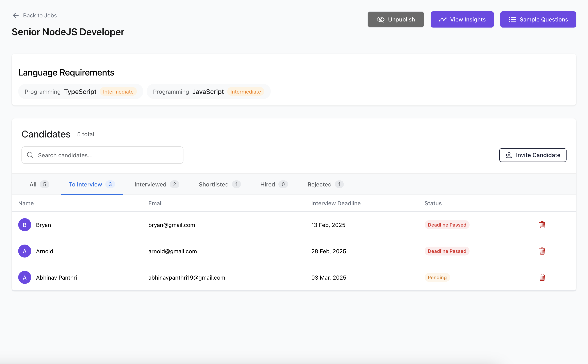Image resolution: width=588 pixels, height=364 pixels.
Task: Open the Hired tab
Action: pyautogui.click(x=274, y=184)
